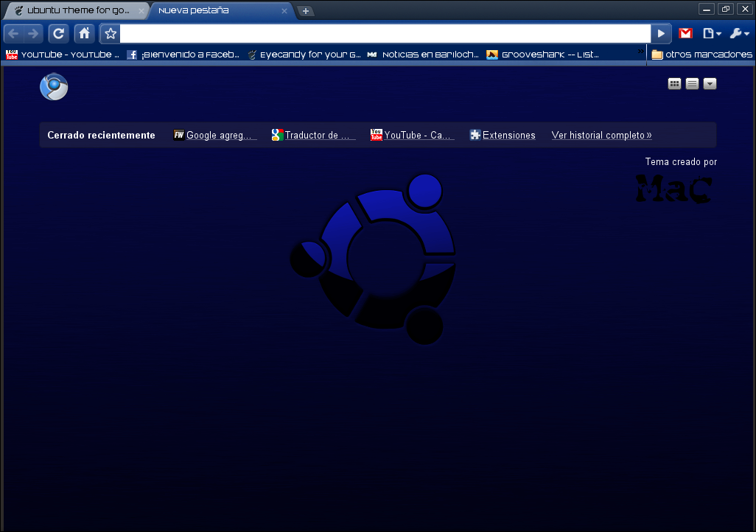
Task: Close the Ubuntu theme tab
Action: (x=141, y=10)
